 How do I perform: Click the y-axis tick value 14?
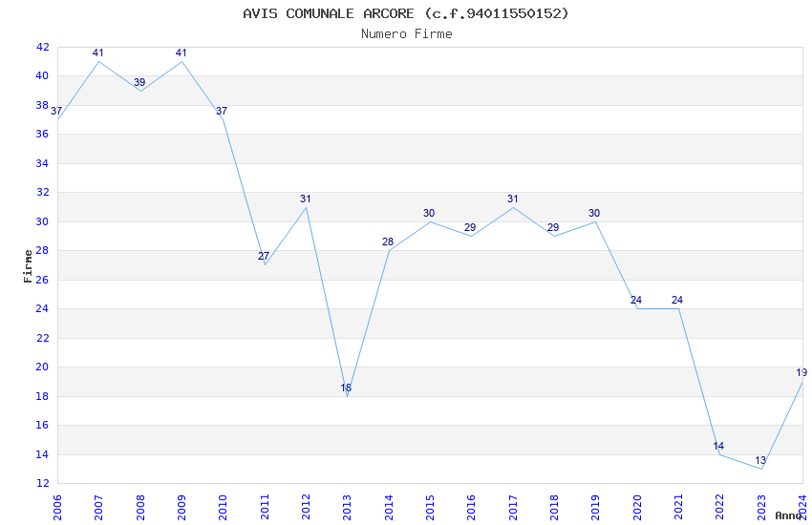click(x=42, y=454)
